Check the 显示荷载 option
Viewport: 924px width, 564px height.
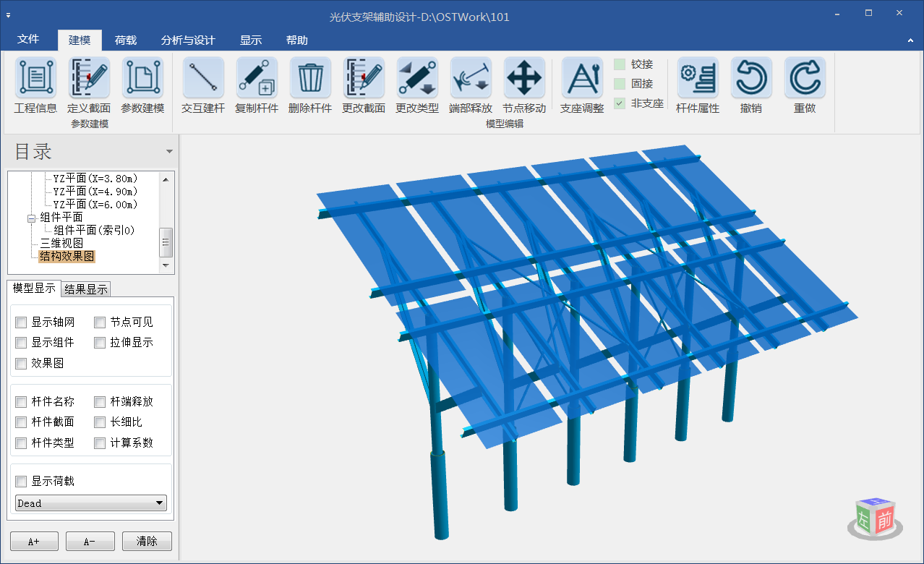(x=21, y=482)
